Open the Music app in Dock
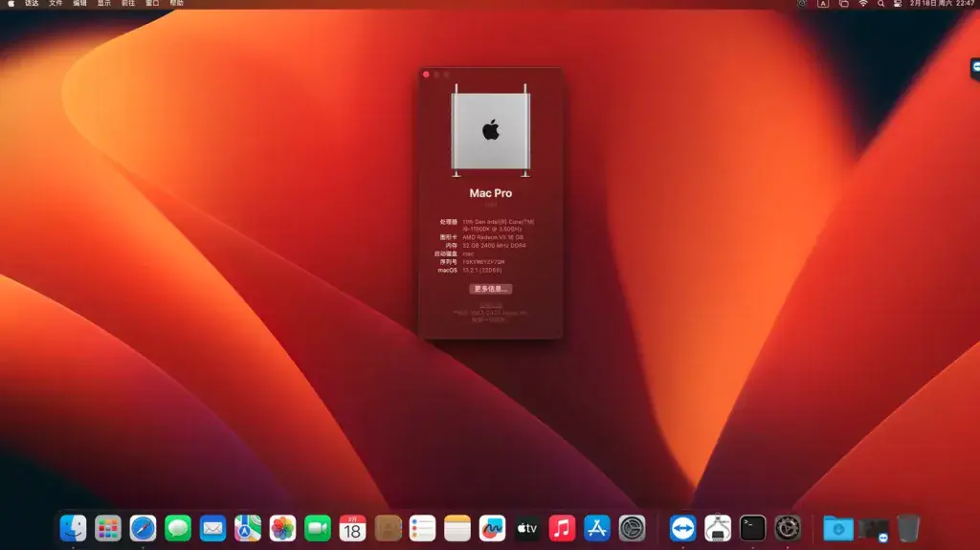This screenshot has width=980, height=550. [562, 528]
